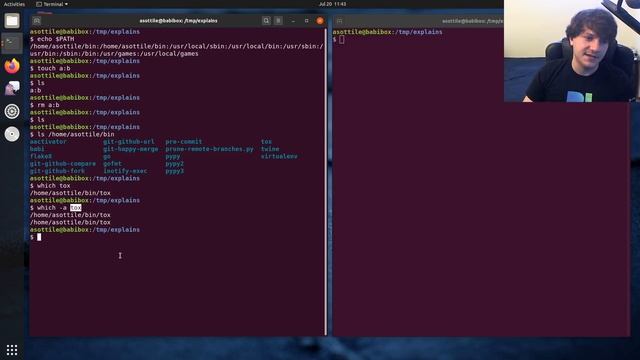The image size is (640, 360).
Task: Show the applications grid
Action: (x=12, y=350)
